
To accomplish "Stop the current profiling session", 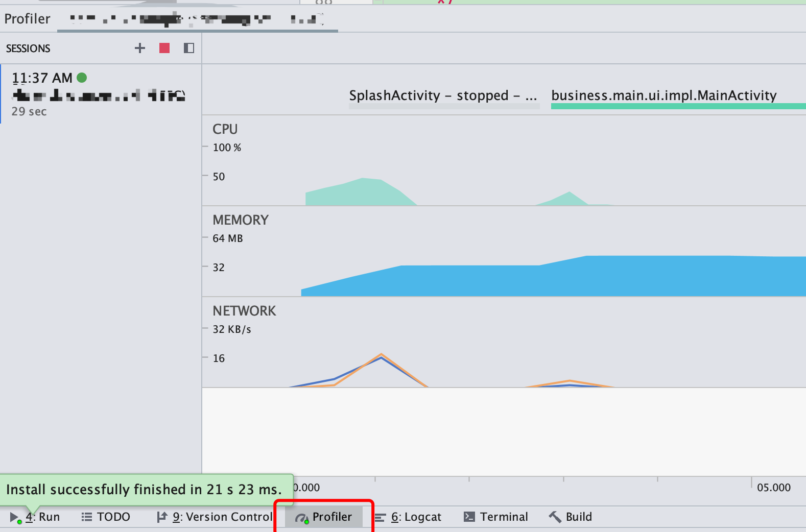I will 164,48.
